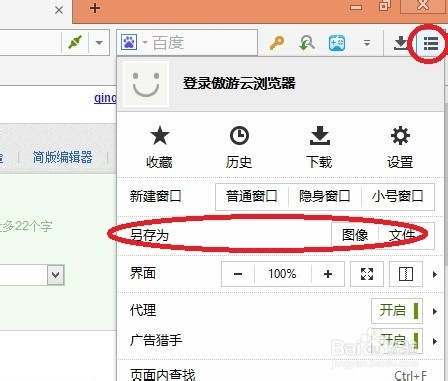448x381 pixels.
Task: Toggle Ad Hunter (广告猎手) 开启 switch
Action: click(397, 341)
